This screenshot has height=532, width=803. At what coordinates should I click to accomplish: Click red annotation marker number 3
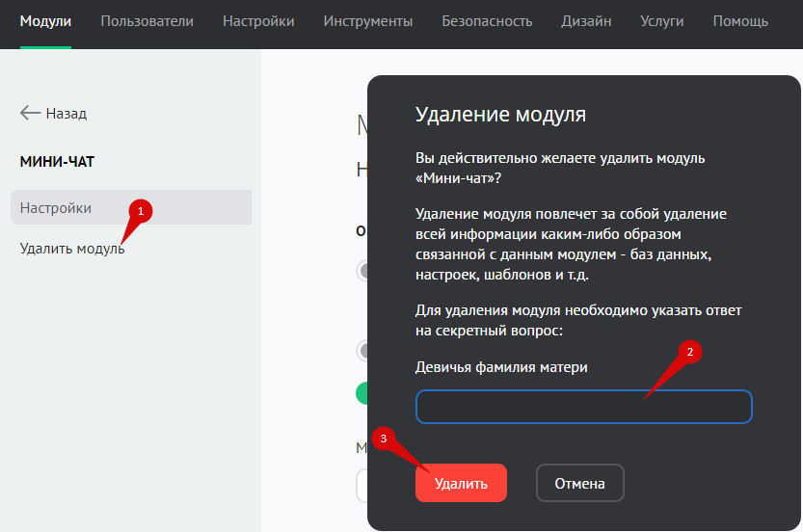pyautogui.click(x=384, y=439)
